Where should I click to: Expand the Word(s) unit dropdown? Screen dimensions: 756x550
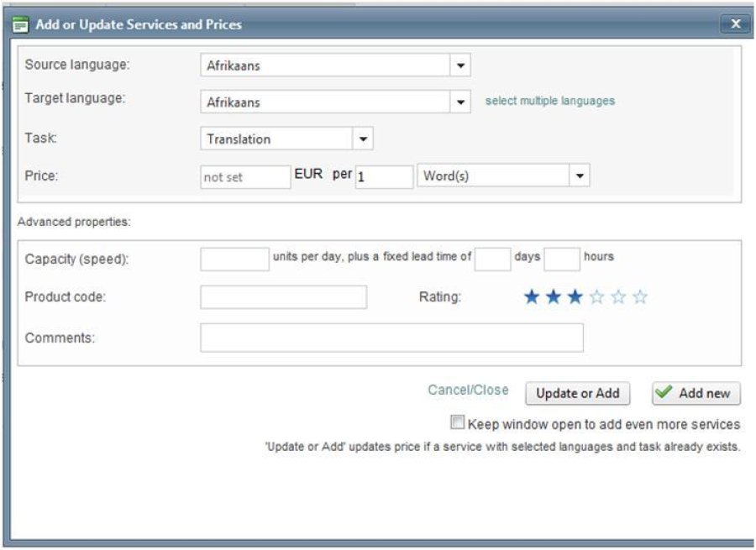pos(580,176)
